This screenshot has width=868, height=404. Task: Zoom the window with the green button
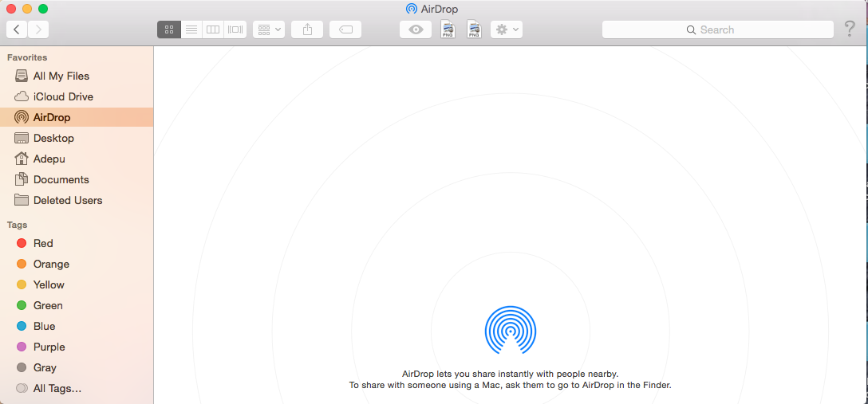pos(43,9)
